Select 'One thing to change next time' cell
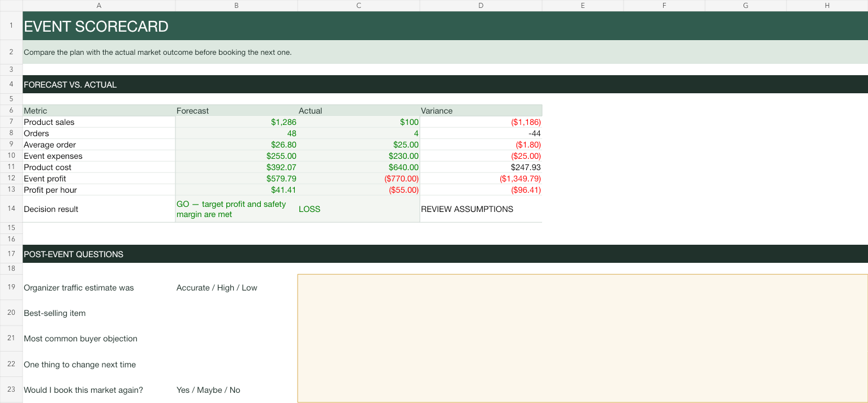868x403 pixels. point(99,365)
